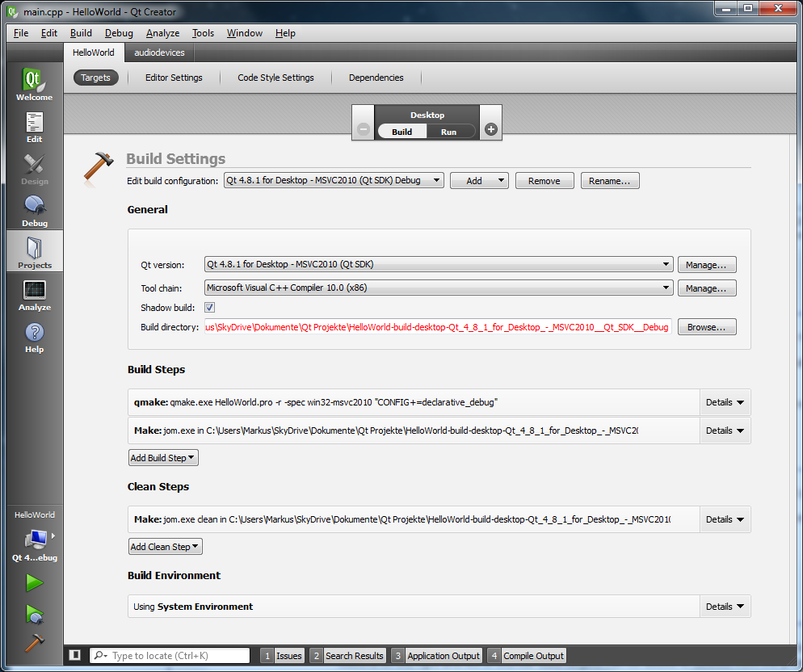Open the Add configuration dropdown button

tap(479, 181)
